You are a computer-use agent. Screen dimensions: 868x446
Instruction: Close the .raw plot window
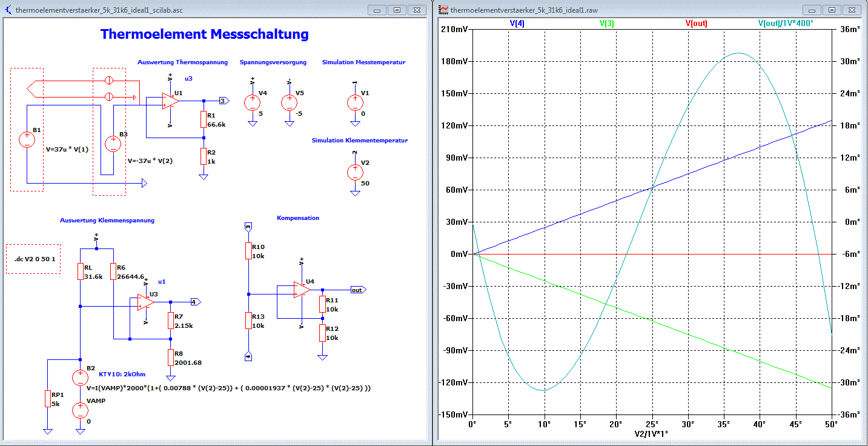pyautogui.click(x=852, y=10)
